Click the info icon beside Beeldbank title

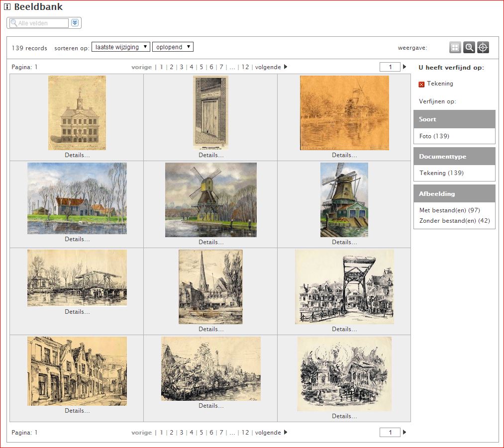[7, 7]
